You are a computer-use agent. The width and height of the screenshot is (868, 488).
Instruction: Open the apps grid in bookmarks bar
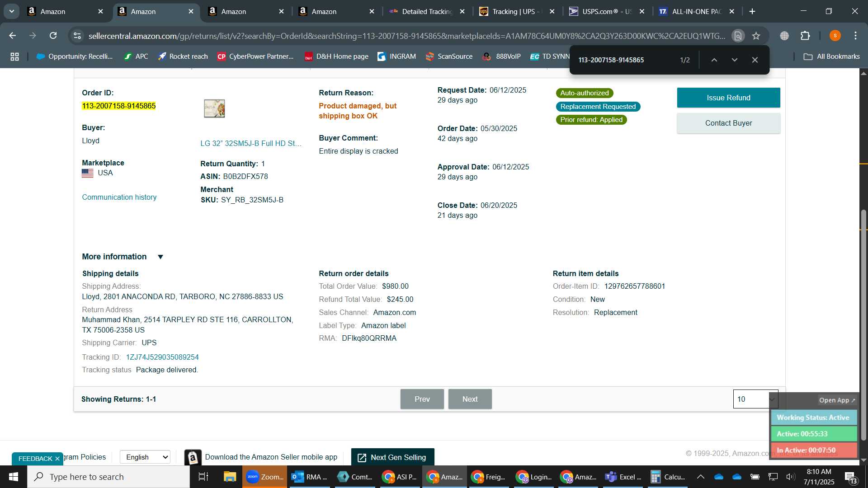click(14, 56)
